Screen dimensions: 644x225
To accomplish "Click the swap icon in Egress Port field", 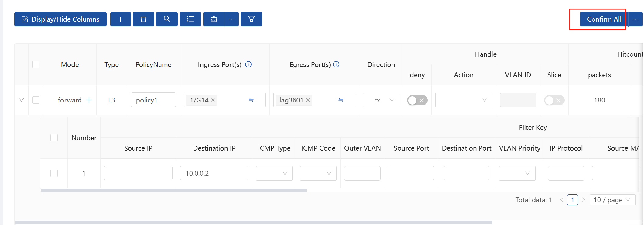I will (341, 100).
